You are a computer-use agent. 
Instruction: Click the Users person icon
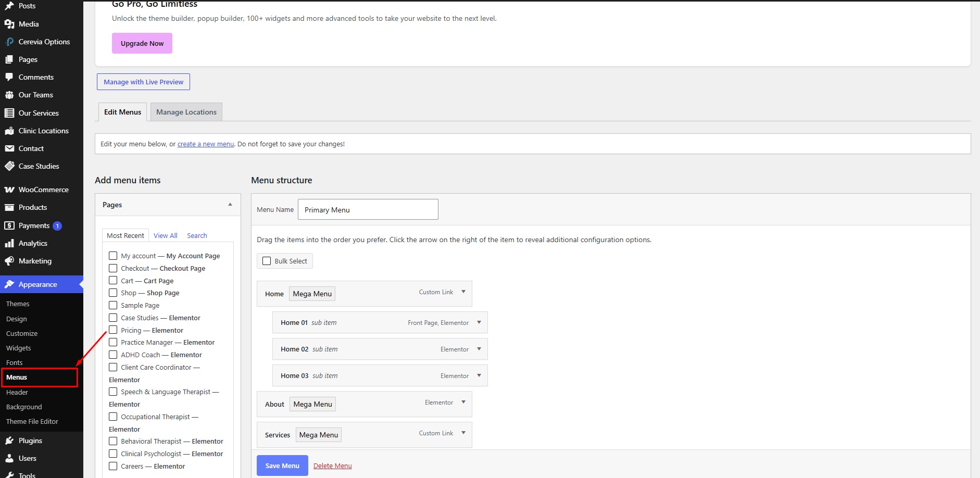[9, 458]
